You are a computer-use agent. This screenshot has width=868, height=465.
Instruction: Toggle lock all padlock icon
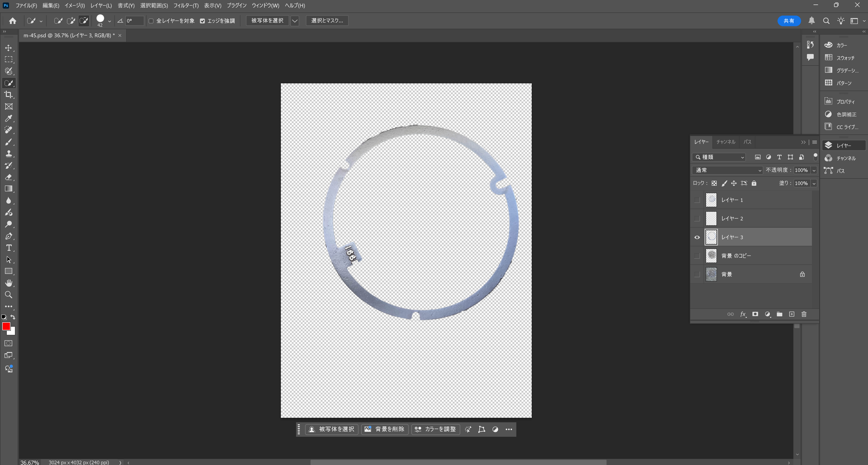coord(754,183)
